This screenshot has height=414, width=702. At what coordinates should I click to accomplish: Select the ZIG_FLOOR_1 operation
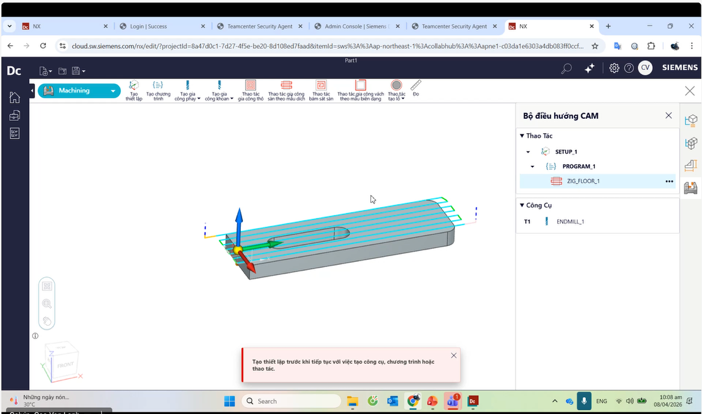[x=583, y=181]
